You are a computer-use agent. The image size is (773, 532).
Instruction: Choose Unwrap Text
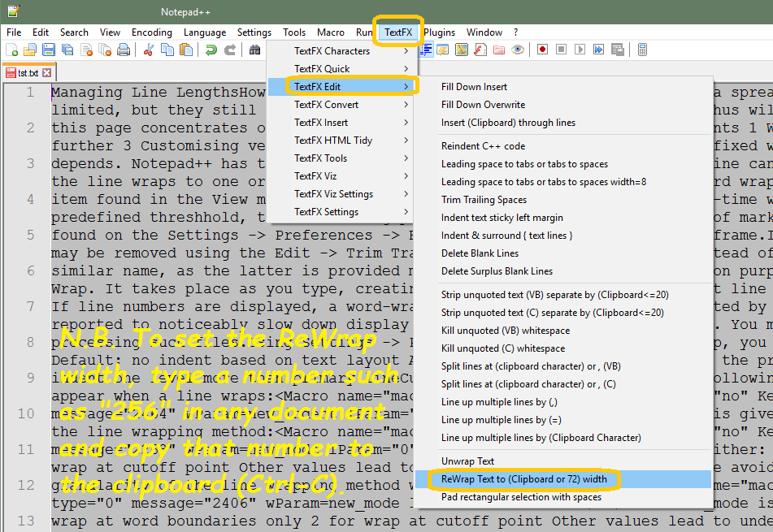563,461
